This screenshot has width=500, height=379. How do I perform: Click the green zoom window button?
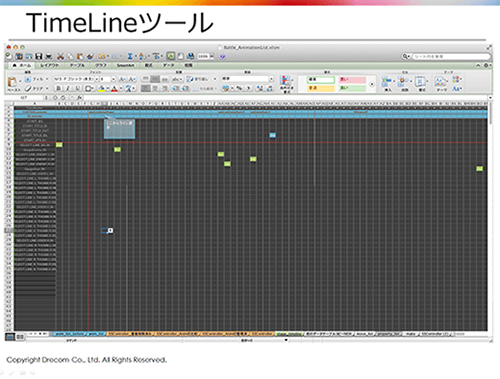point(23,47)
